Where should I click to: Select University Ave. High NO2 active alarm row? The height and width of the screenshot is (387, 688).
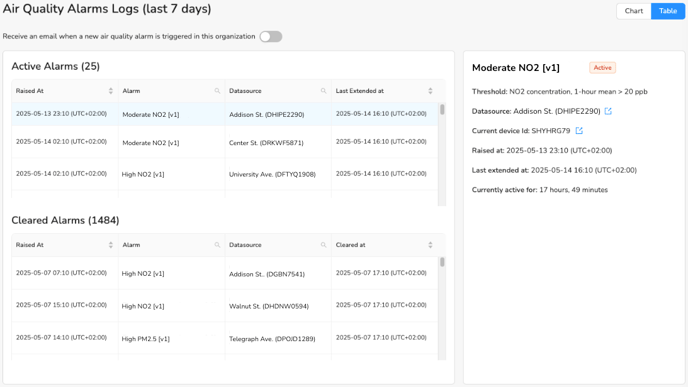[225, 174]
